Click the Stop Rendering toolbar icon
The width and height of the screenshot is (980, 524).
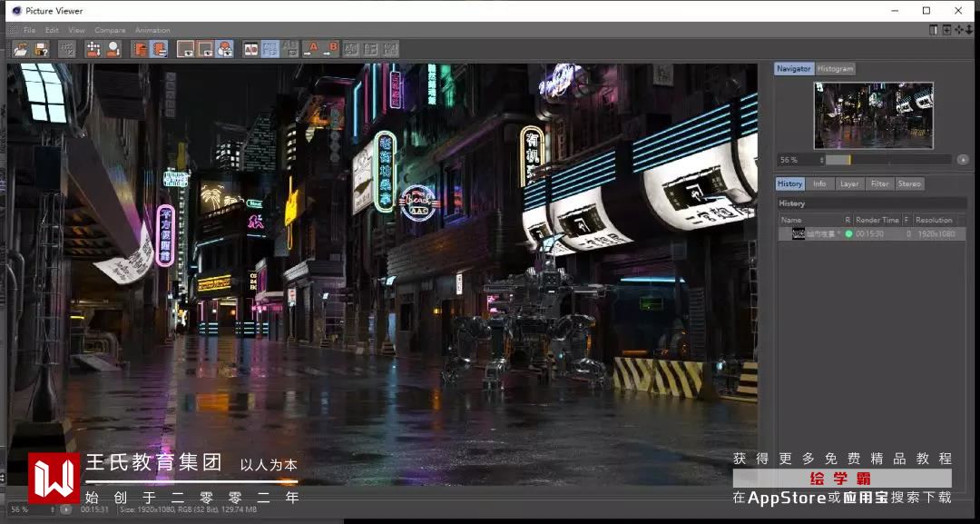tap(67, 49)
